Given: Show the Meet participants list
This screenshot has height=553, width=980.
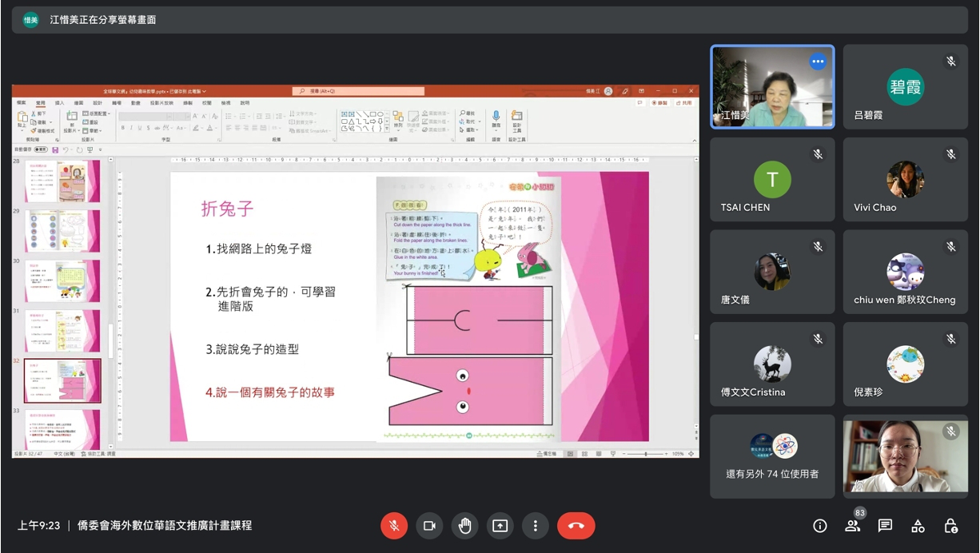Looking at the screenshot, I should pos(852,526).
